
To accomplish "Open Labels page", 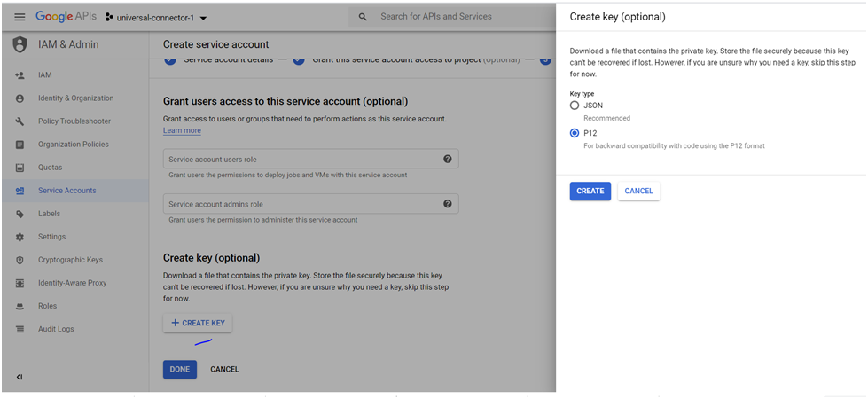I will click(50, 214).
